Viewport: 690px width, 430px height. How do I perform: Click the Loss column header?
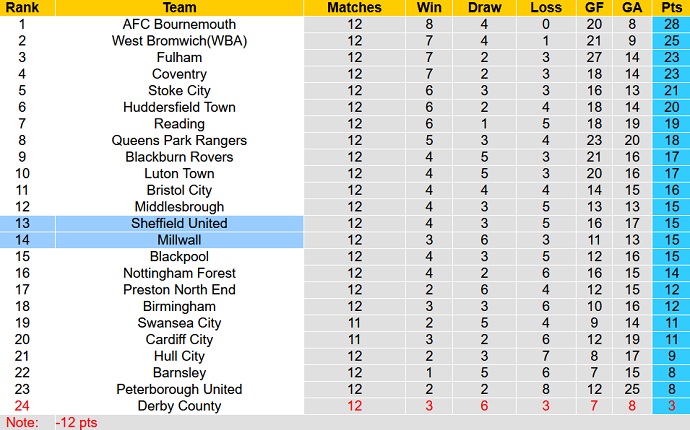[547, 7]
